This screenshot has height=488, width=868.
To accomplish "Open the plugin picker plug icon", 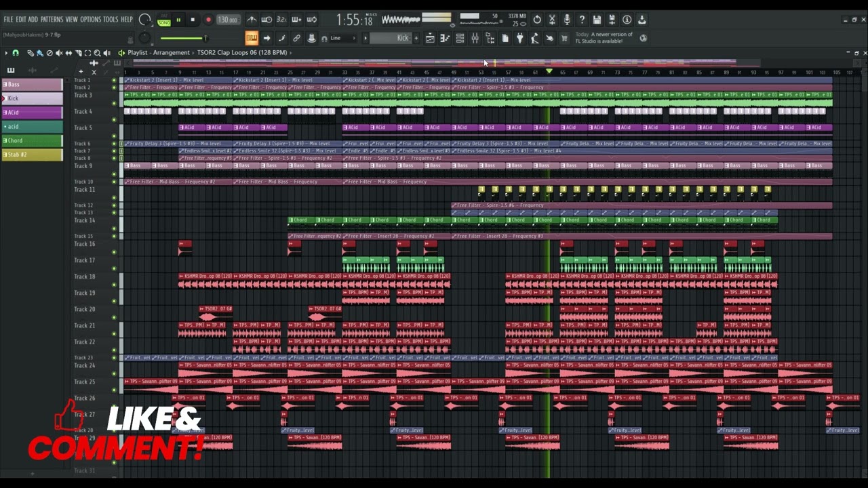I will click(x=519, y=38).
